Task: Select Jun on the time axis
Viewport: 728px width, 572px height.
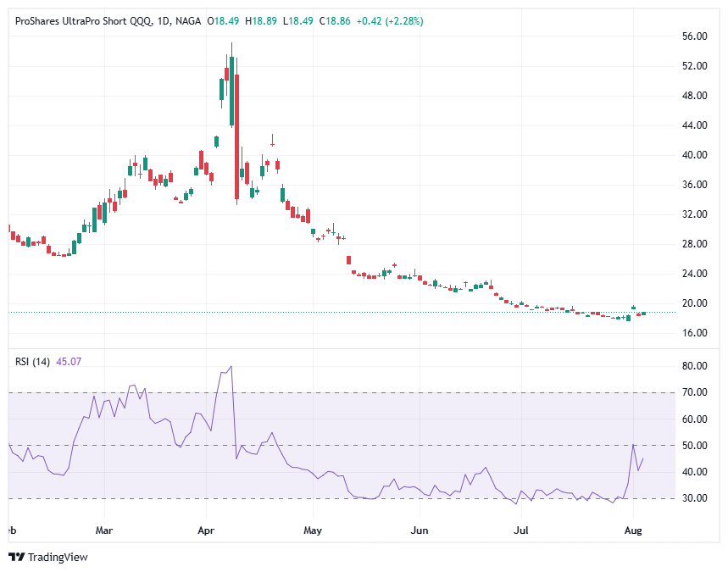Action: (418, 530)
